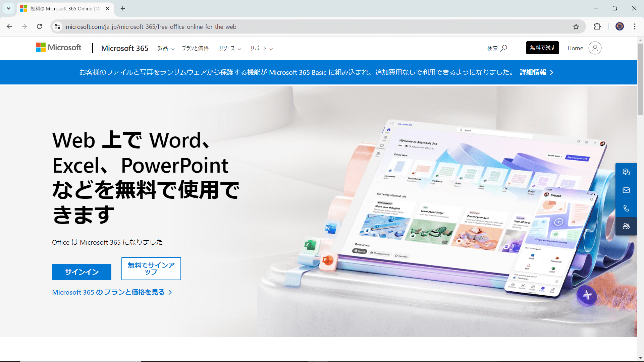Click the 'Office は Microsoft 365 になりました' text

[x=107, y=242]
